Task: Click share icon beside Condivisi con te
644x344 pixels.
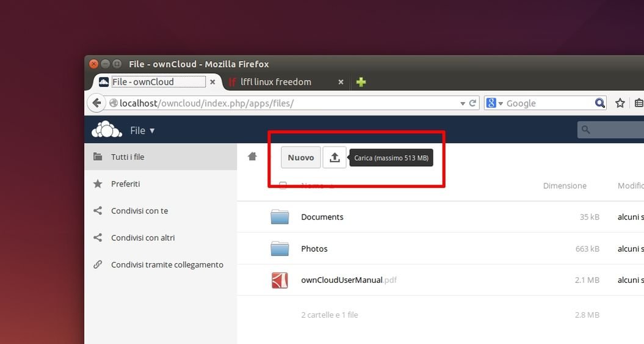Action: pos(98,211)
